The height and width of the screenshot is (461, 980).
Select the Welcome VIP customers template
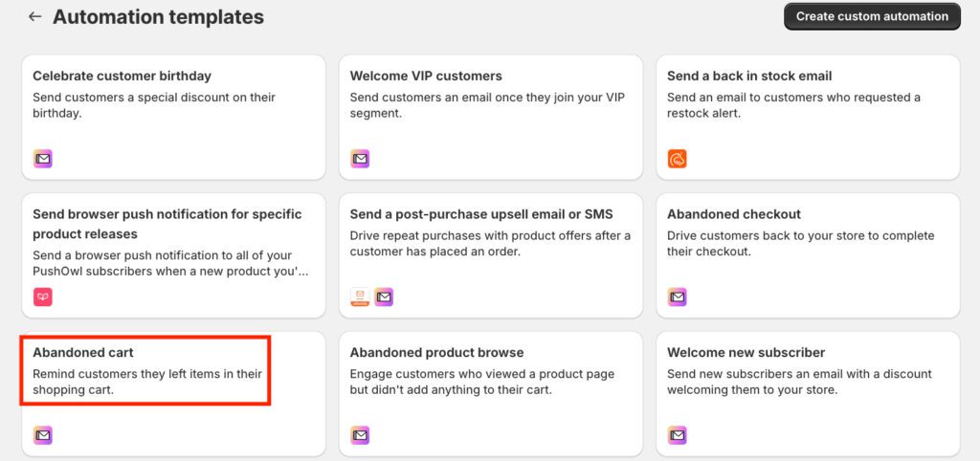[425, 76]
